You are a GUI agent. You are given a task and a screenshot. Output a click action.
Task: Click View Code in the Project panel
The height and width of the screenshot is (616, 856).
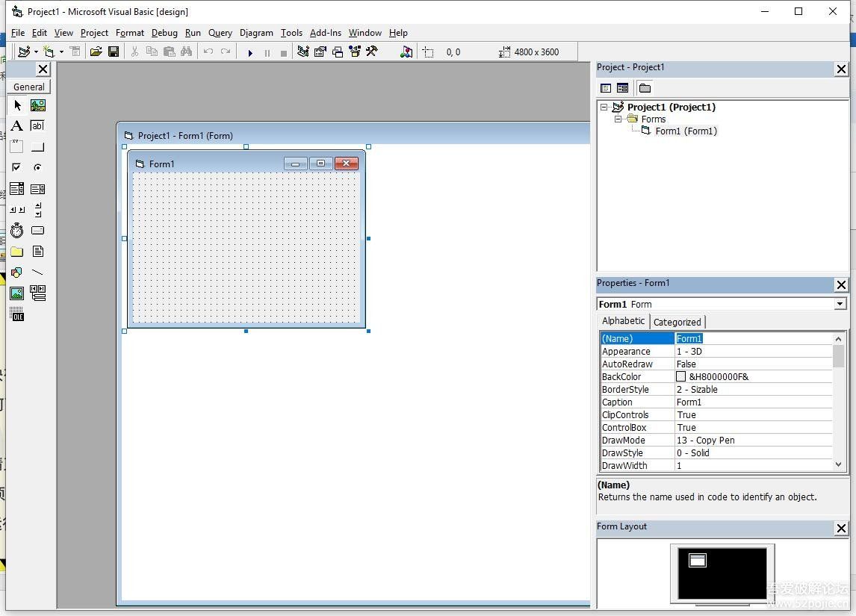[606, 88]
